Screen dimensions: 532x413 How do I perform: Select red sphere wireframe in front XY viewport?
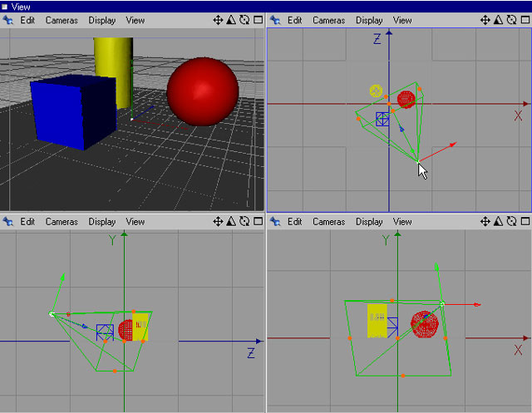point(425,324)
